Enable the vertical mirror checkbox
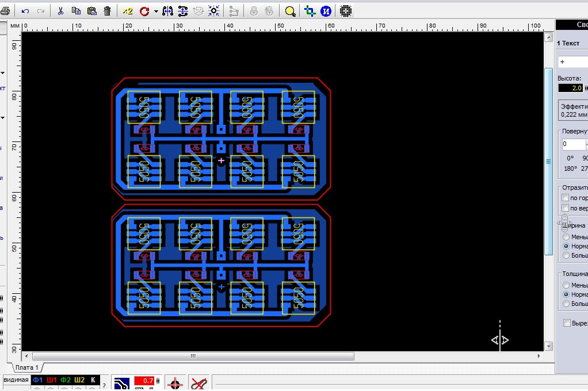This screenshot has height=391, width=588. click(565, 208)
